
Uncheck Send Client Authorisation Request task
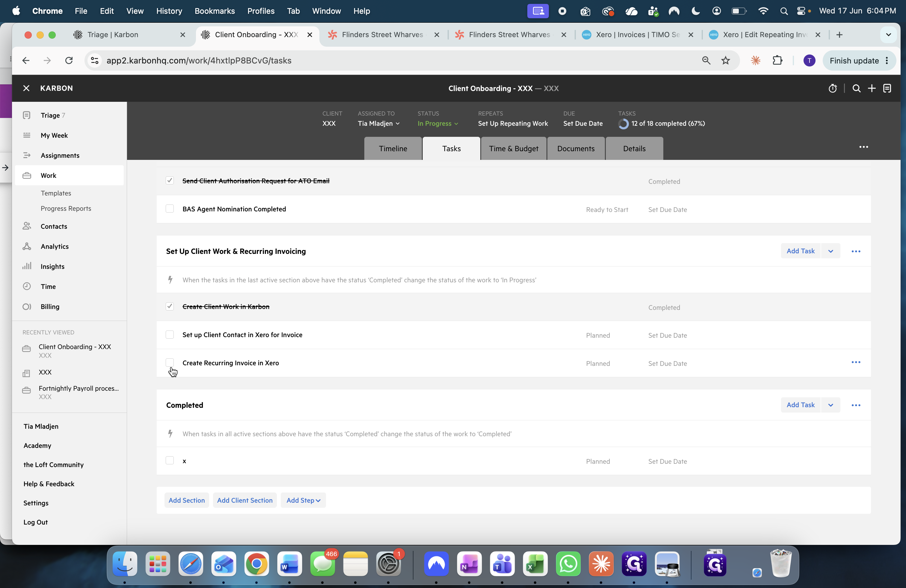(170, 181)
